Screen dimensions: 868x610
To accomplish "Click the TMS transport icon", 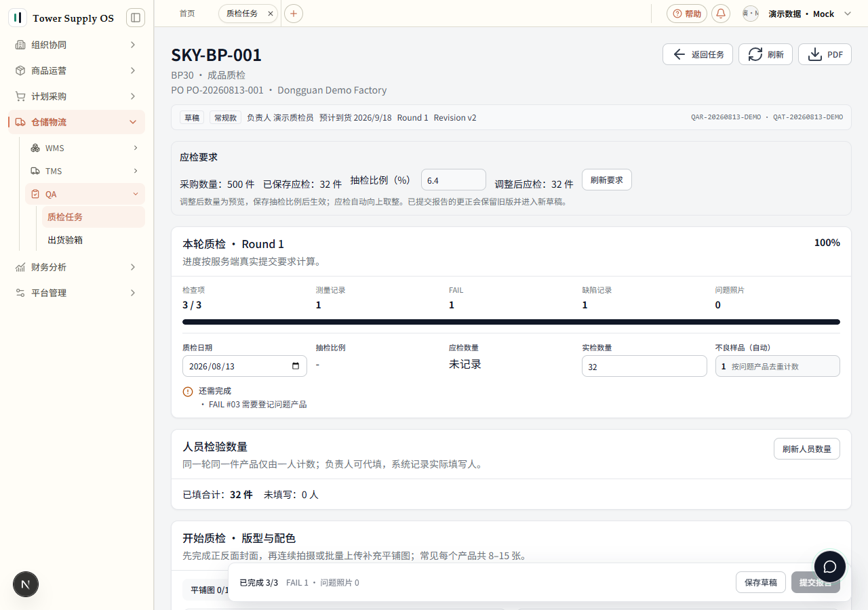I will [x=35, y=171].
